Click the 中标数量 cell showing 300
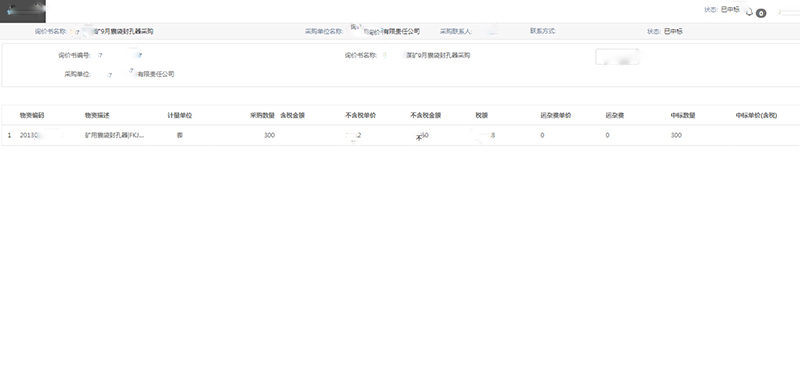The image size is (800, 375). point(676,135)
